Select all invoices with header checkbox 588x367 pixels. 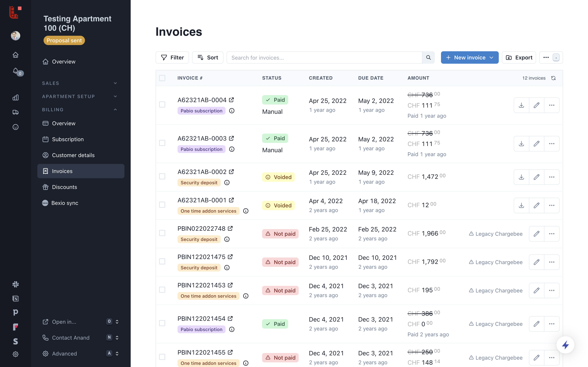coord(162,78)
